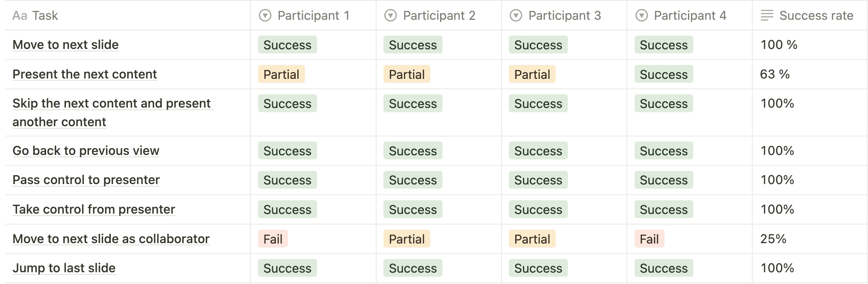Screen dimensions: 868x284
Task: Change Participant 4 Fail tag for collaborator task
Action: point(649,239)
